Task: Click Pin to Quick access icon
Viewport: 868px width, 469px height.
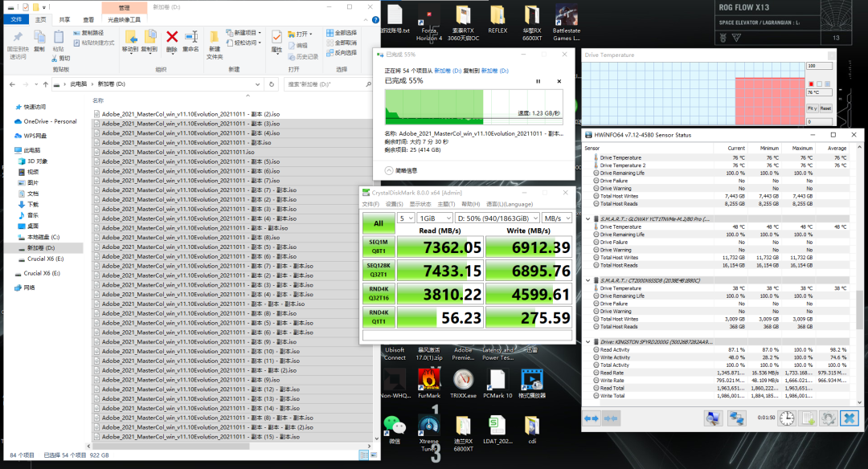Action: (18, 37)
